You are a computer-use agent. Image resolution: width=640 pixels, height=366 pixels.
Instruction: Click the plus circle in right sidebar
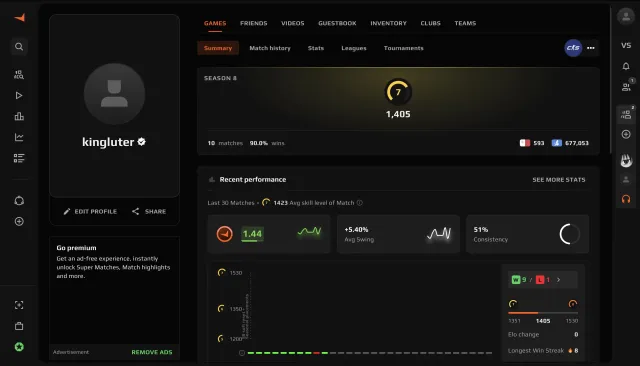626,134
